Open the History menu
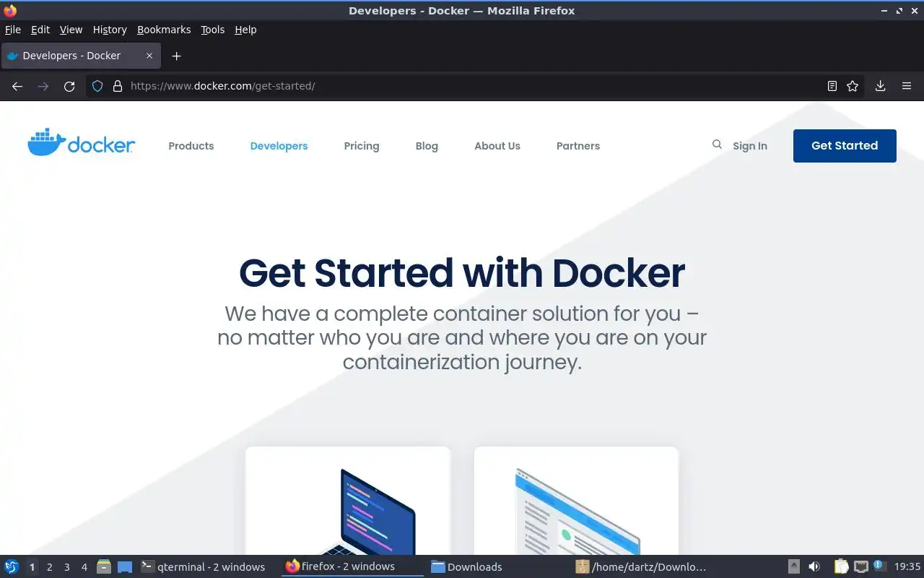The image size is (924, 578). (x=110, y=30)
